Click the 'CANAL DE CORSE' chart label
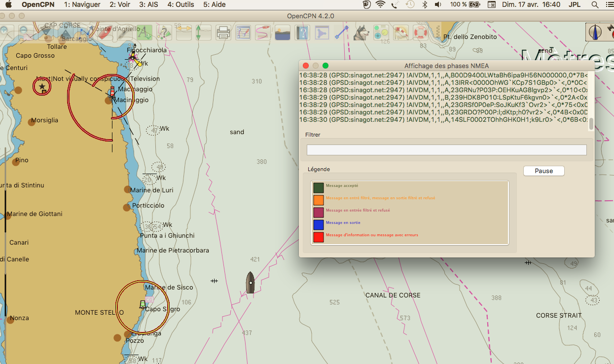The width and height of the screenshot is (614, 364). [x=393, y=295]
